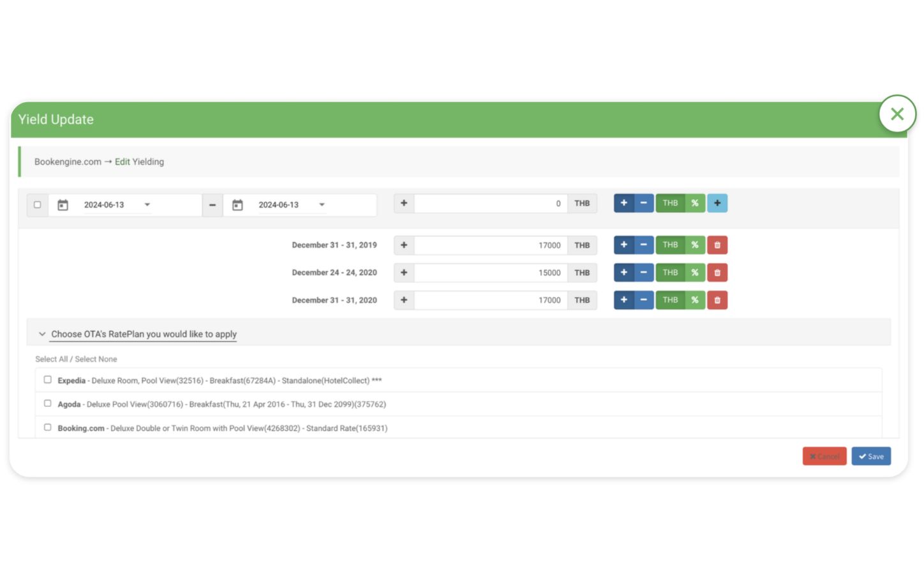The height and width of the screenshot is (578, 924).
Task: Click blue plus for December 31 - 31, 2019
Action: click(x=624, y=245)
